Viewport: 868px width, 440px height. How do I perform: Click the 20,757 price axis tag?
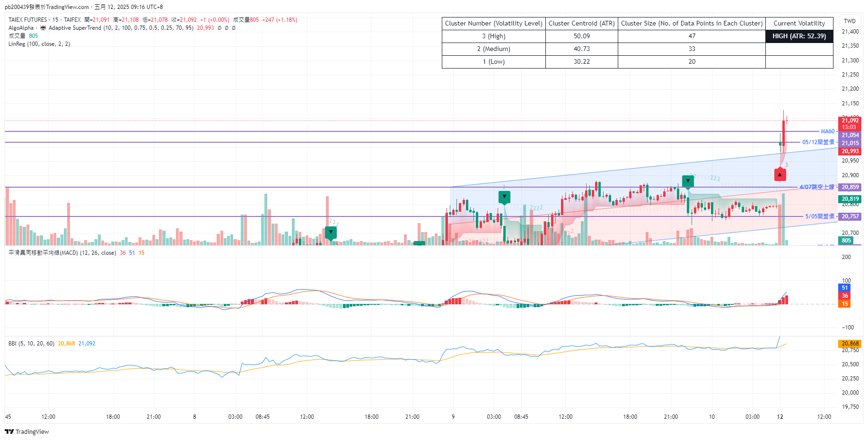click(x=850, y=216)
